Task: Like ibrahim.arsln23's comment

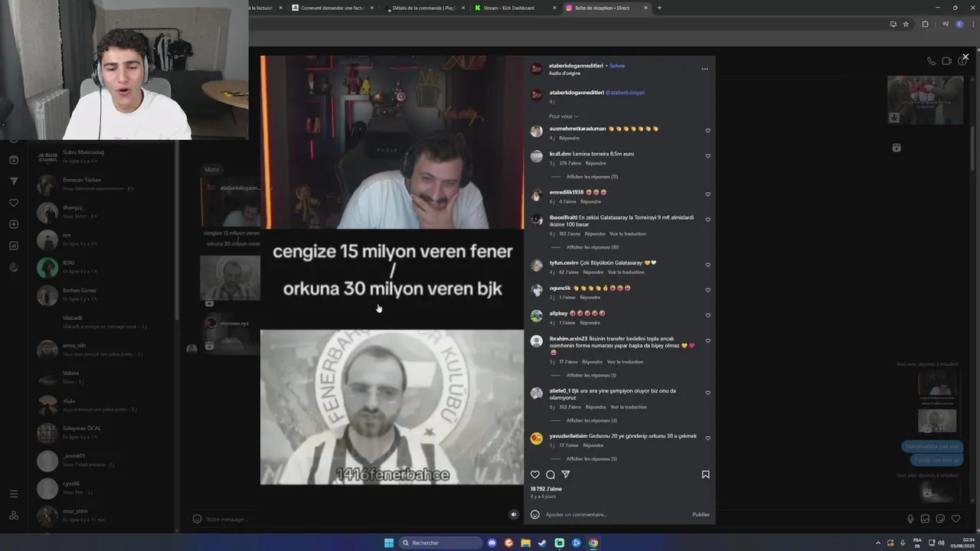Action: click(707, 341)
